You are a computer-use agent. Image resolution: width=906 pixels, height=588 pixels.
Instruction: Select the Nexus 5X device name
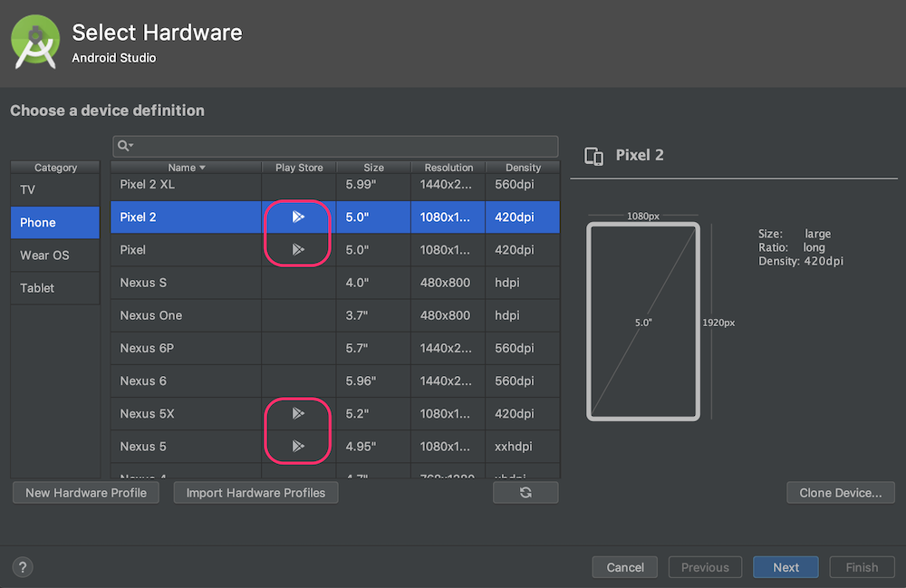pyautogui.click(x=147, y=413)
